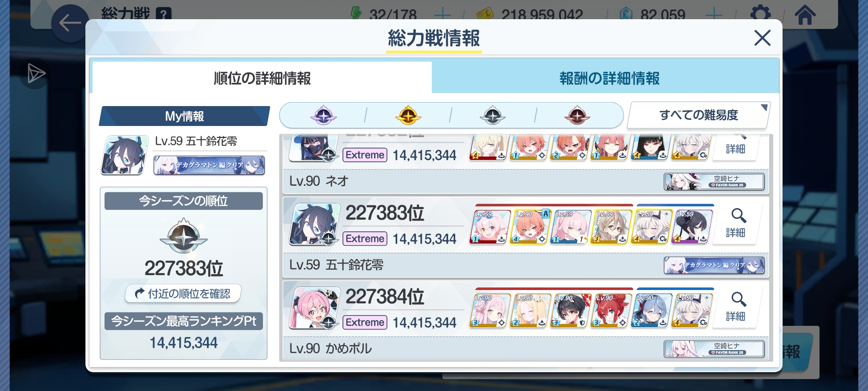Select the bronze red tier emblem filter
The height and width of the screenshot is (391, 868).
(x=577, y=115)
